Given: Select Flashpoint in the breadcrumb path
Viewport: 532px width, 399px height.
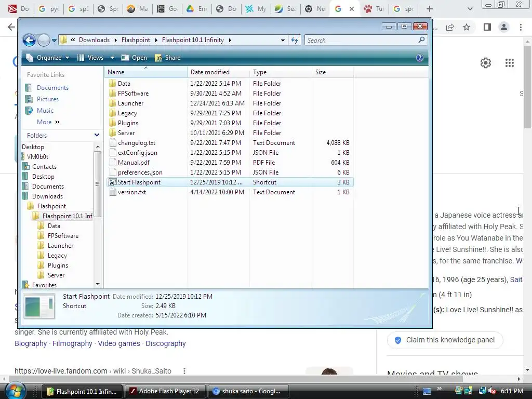Looking at the screenshot, I should click(x=136, y=40).
